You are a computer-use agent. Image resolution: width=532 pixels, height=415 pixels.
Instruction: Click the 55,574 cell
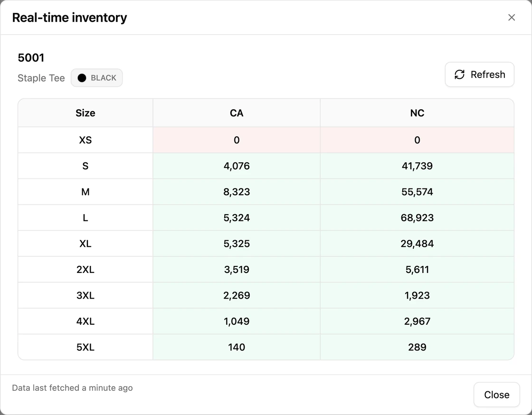pyautogui.click(x=417, y=192)
